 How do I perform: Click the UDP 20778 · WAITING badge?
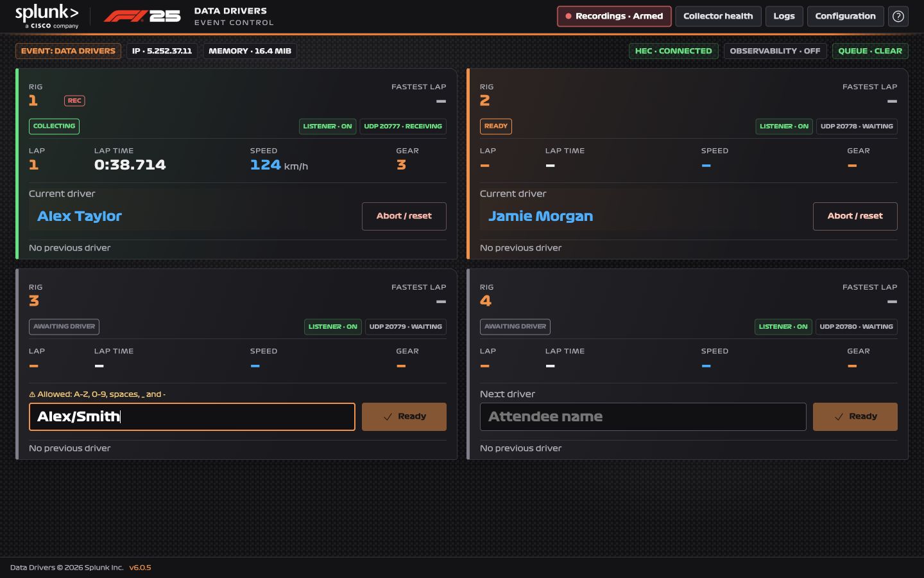click(x=857, y=127)
